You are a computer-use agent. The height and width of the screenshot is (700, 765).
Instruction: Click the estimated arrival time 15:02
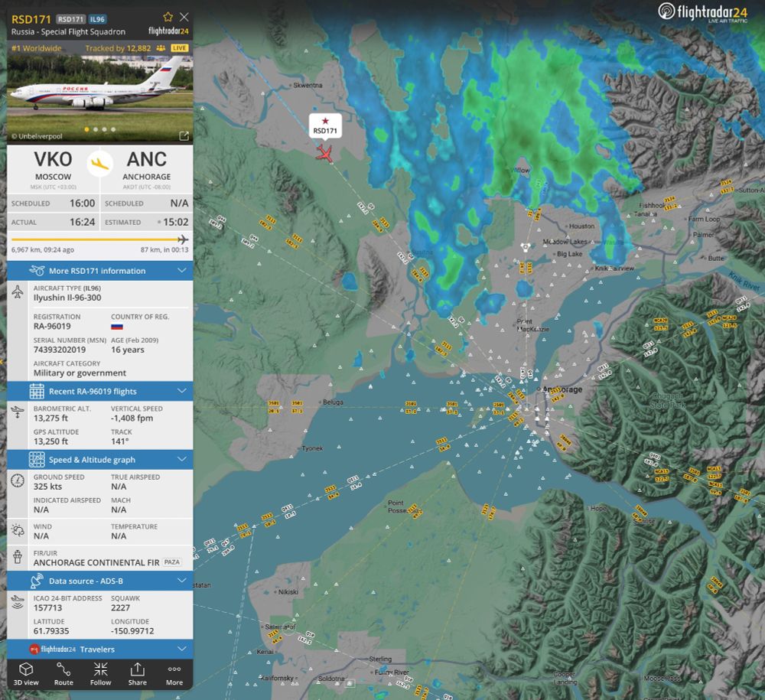click(176, 222)
